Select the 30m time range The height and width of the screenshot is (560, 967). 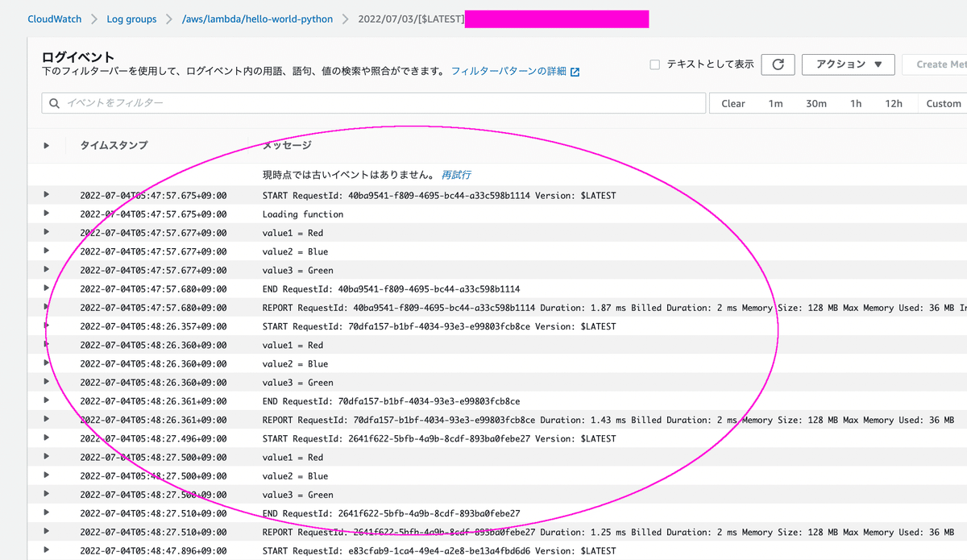point(816,103)
